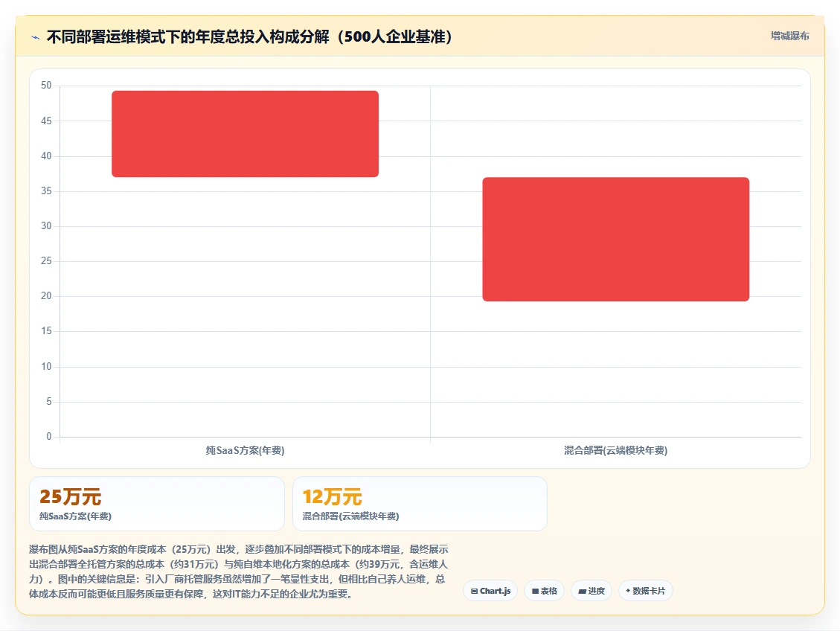
Task: Click the bar icon inside the 进度 tag
Action: (583, 592)
